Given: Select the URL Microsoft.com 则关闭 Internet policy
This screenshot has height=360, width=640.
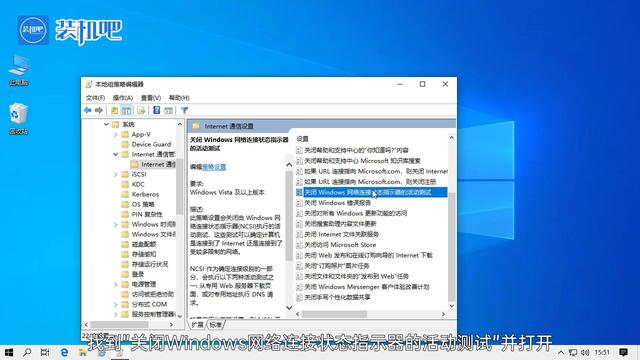Looking at the screenshot, I should tap(372, 171).
